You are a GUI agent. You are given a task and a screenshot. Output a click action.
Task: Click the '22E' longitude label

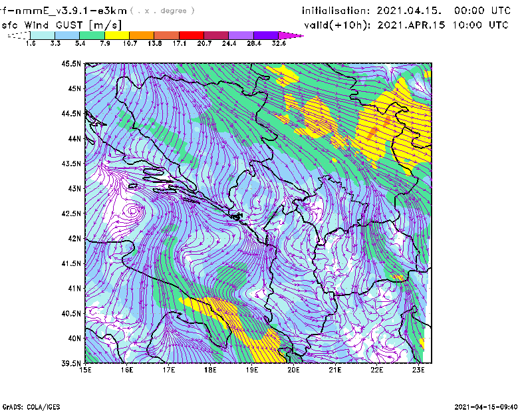click(376, 370)
